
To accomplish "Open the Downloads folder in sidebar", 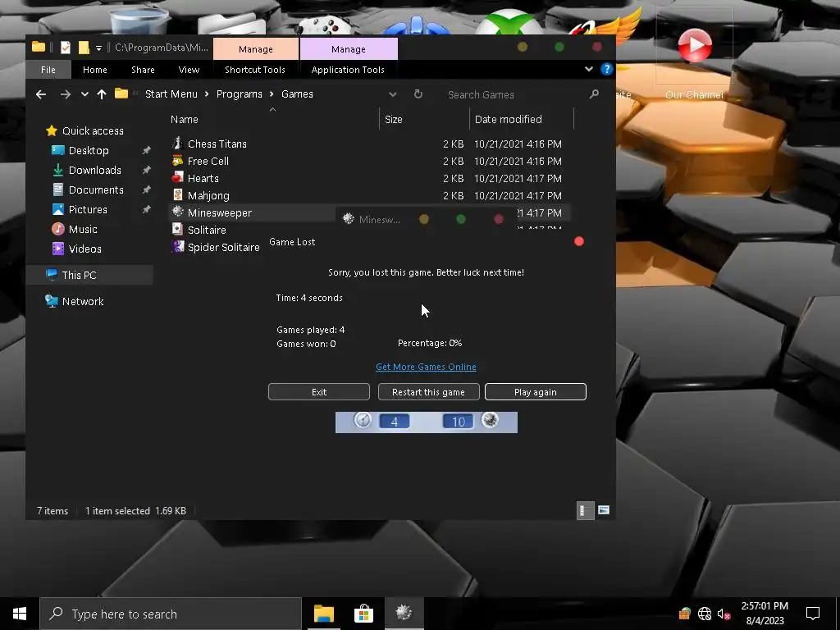I will coord(95,171).
